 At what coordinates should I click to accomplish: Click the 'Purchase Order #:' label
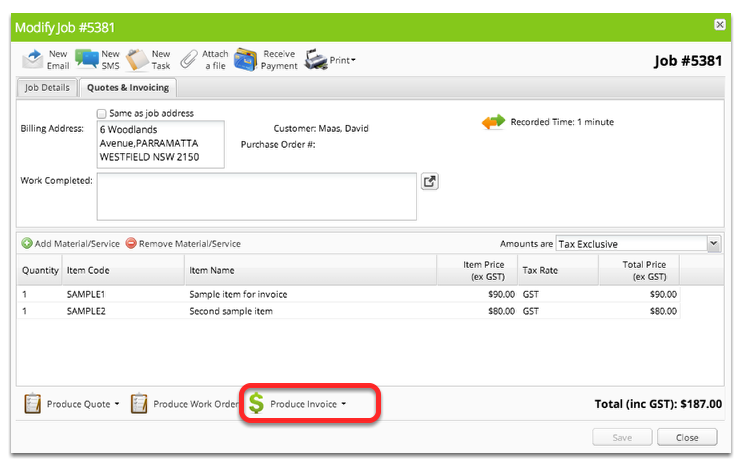pos(278,144)
